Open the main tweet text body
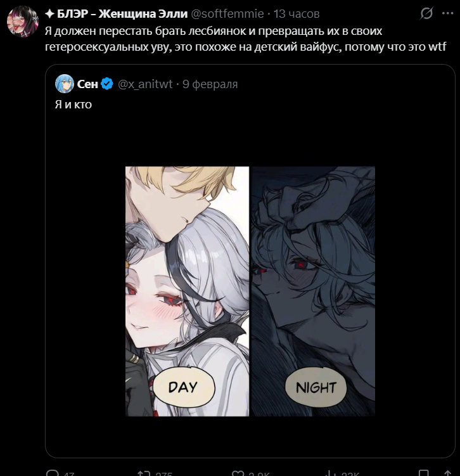Screen dimensions: 460x476 (245, 39)
